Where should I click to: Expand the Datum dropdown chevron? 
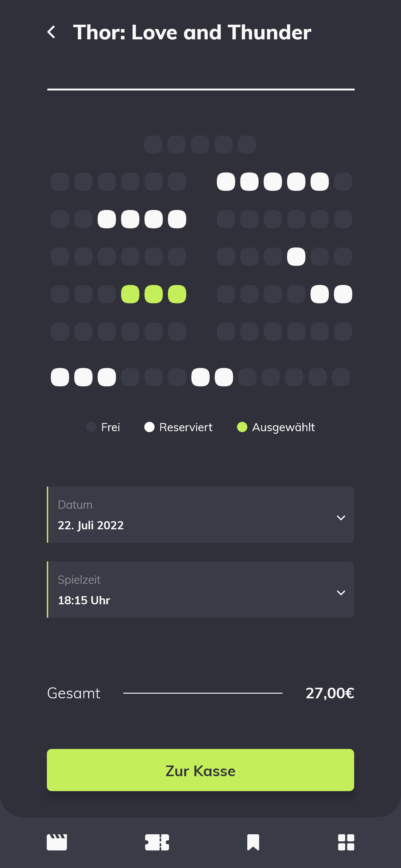341,517
